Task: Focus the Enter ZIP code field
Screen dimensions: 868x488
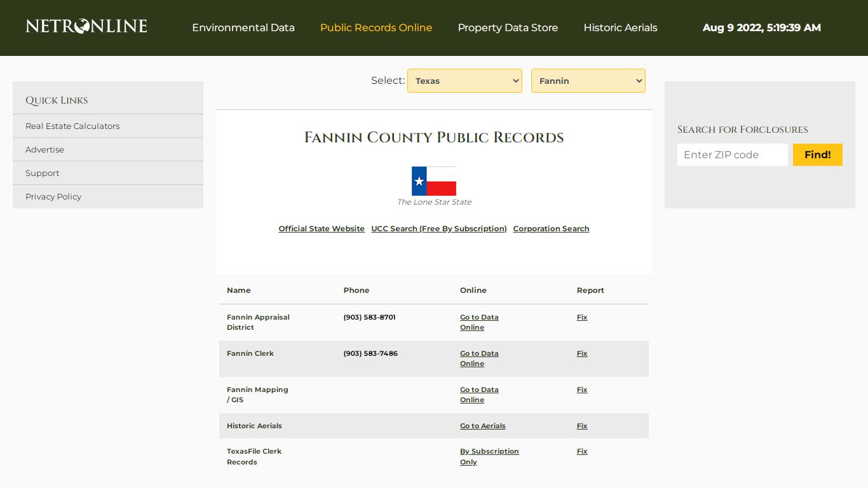Action: pyautogui.click(x=733, y=154)
